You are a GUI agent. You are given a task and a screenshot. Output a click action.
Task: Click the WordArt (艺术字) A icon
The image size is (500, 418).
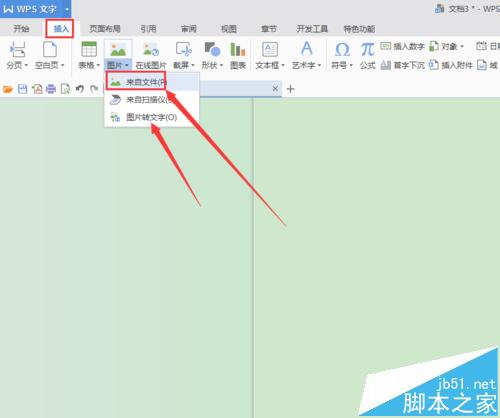[306, 49]
